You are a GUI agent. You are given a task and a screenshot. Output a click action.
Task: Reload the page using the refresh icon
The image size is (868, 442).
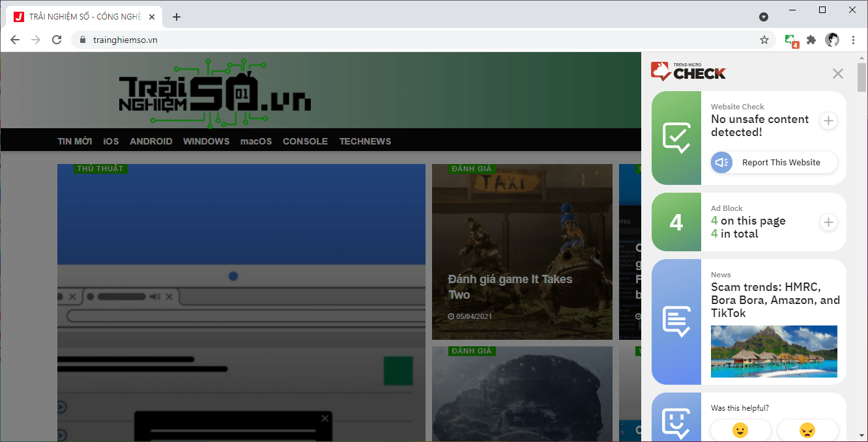tap(57, 40)
